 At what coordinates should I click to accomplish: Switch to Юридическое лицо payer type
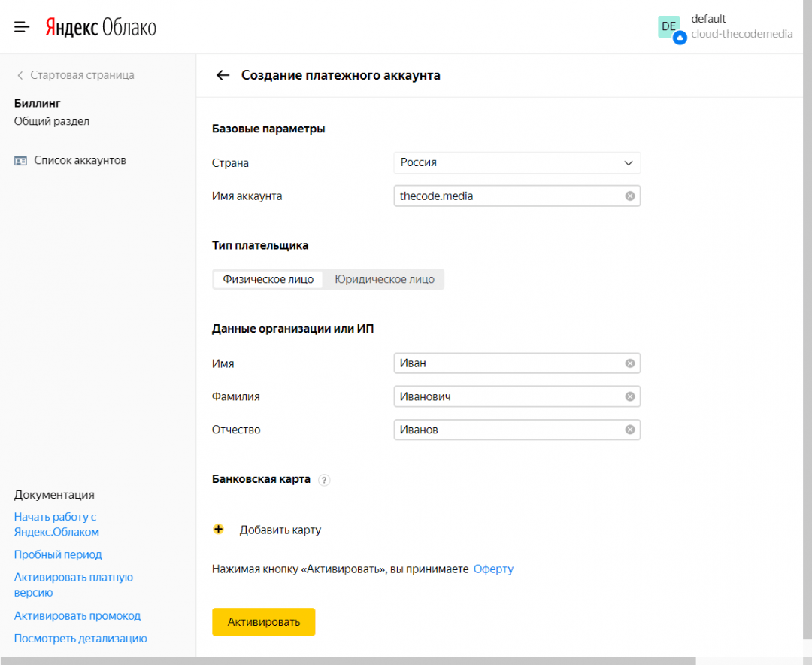(384, 279)
